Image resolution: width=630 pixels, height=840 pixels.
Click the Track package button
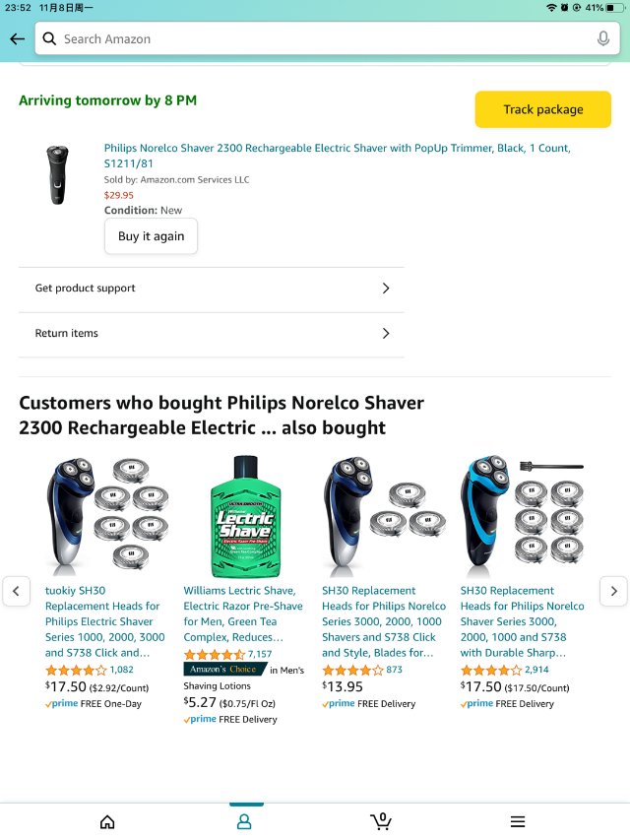point(542,109)
